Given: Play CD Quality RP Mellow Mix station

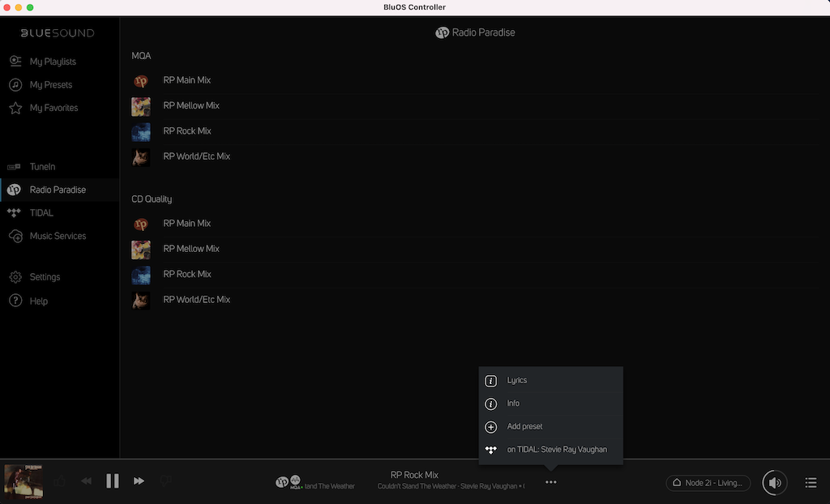Looking at the screenshot, I should [x=475, y=249].
